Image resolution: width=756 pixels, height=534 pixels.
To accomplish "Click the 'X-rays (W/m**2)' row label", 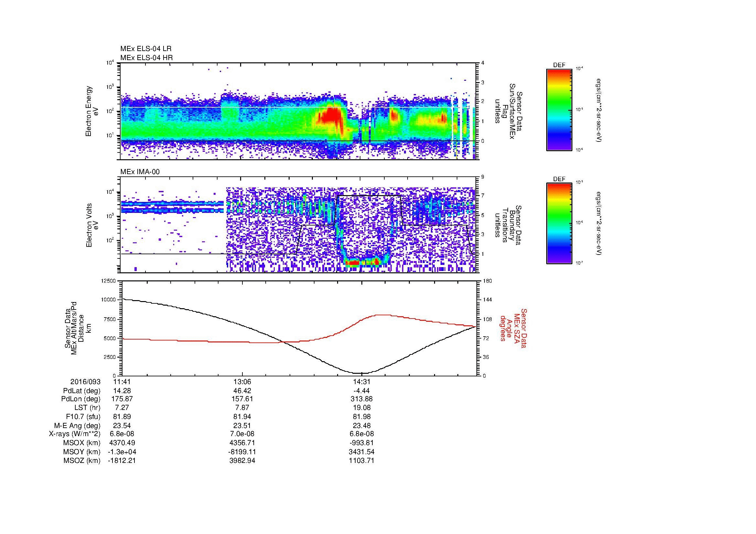I will pos(75,434).
